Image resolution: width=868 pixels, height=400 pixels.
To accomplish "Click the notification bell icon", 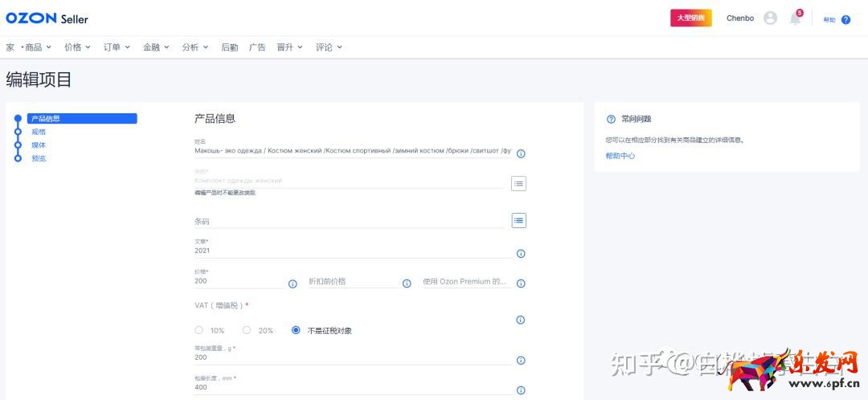I will (x=795, y=18).
